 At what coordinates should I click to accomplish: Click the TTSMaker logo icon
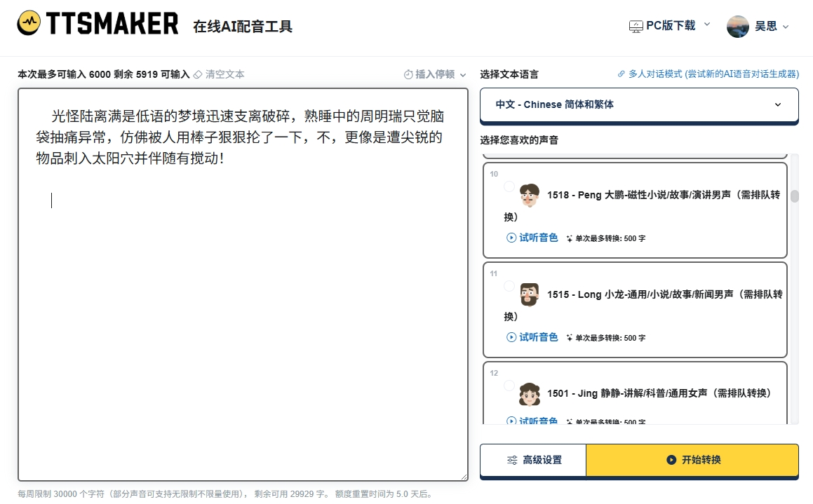(29, 24)
